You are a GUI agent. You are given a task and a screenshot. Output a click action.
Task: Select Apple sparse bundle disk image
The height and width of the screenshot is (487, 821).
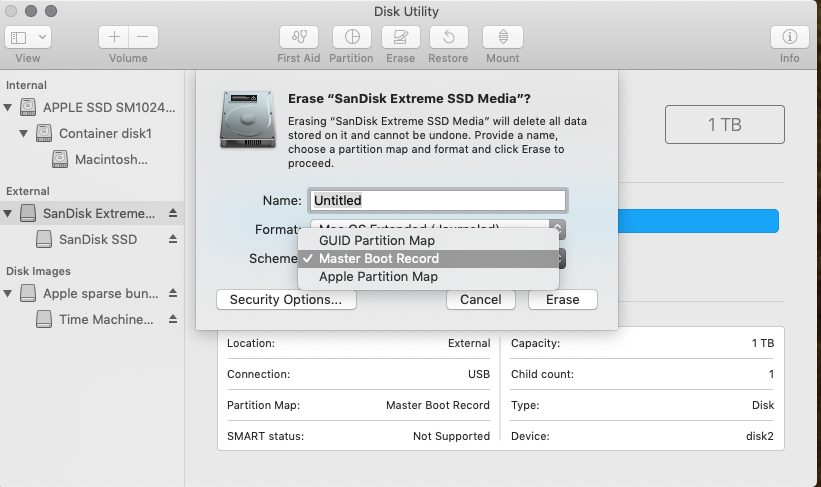pyautogui.click(x=101, y=294)
